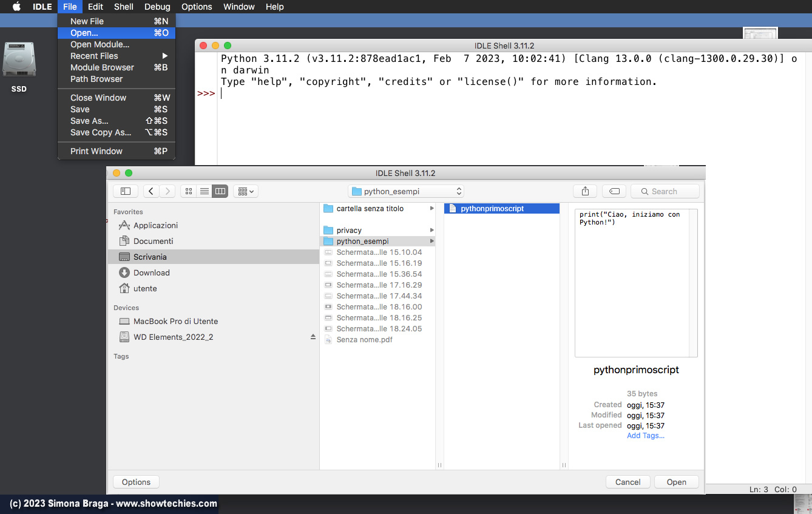Toggle the sidebar in file dialog

point(126,191)
